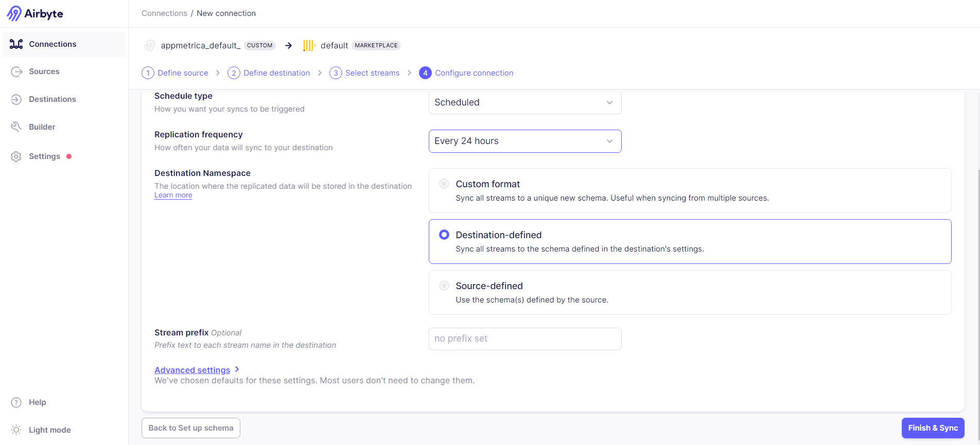Click the Stream prefix input field
Viewport: 980px width, 445px height.
(x=525, y=339)
